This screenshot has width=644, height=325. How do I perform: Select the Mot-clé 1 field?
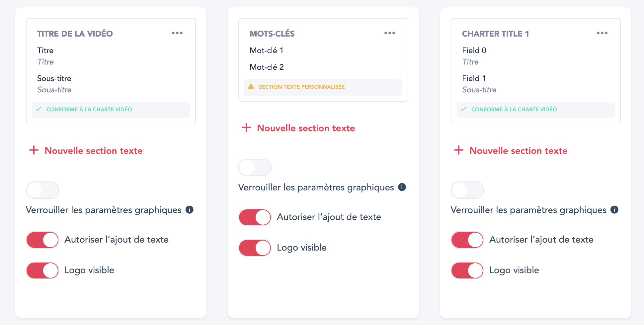pos(267,51)
